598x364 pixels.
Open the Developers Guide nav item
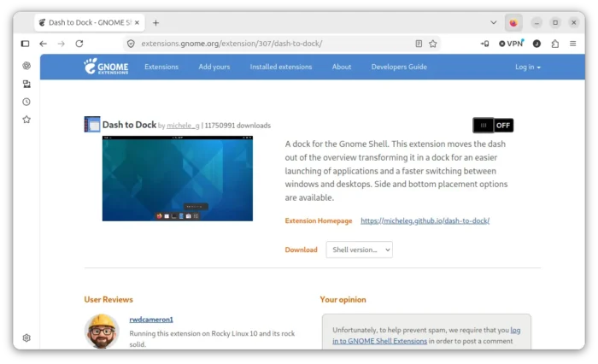[x=399, y=67]
